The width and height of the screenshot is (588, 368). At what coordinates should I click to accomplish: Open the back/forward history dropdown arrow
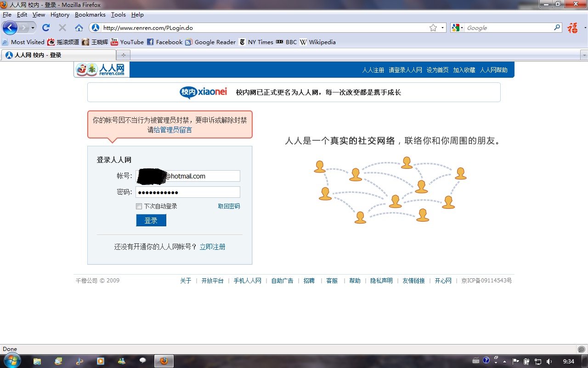[33, 28]
